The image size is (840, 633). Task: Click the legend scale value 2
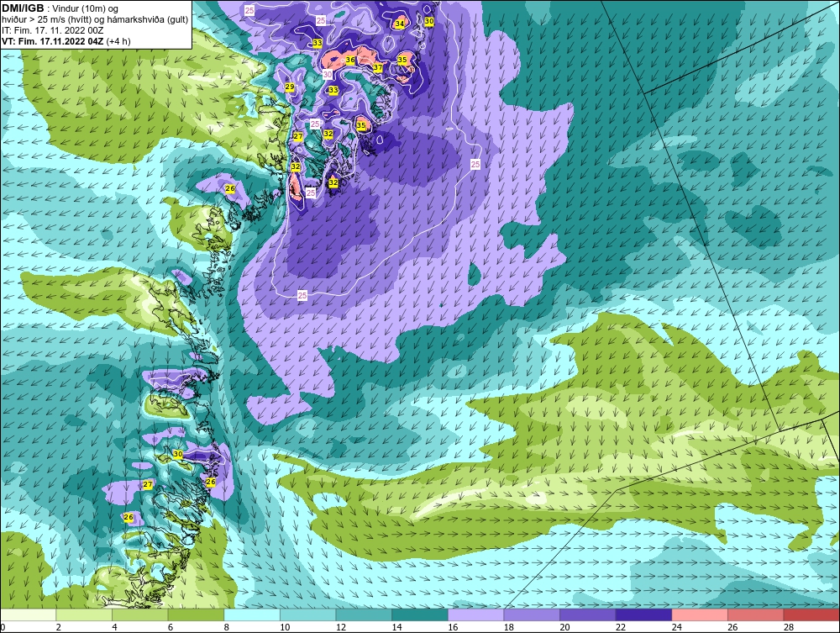click(59, 627)
